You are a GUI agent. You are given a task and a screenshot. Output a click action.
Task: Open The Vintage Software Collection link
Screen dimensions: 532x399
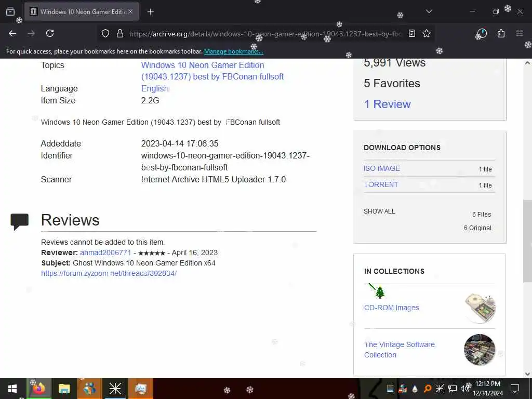tap(400, 350)
